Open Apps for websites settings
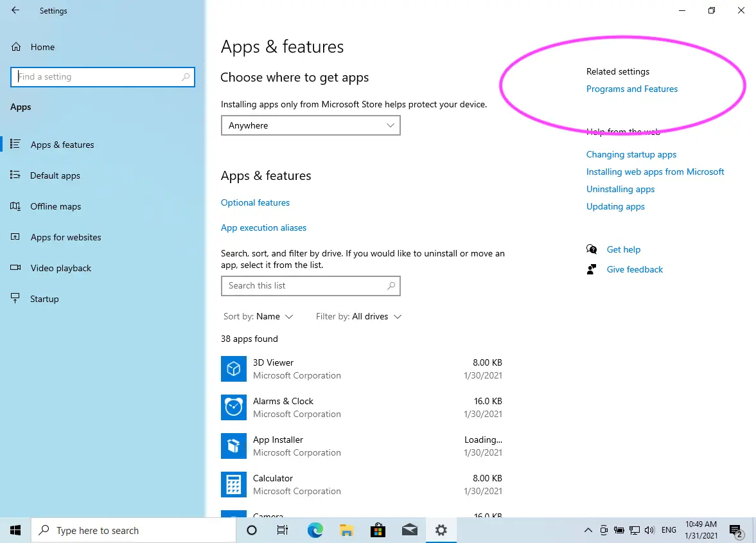 (66, 237)
